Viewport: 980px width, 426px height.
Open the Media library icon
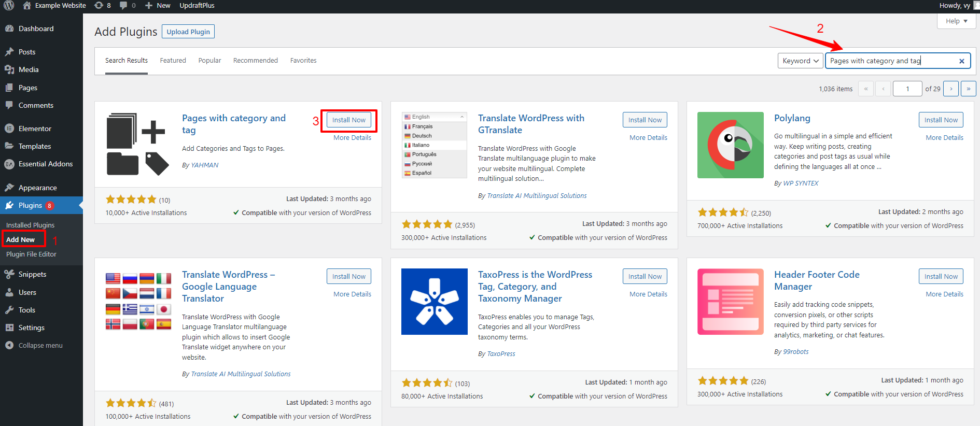9,69
